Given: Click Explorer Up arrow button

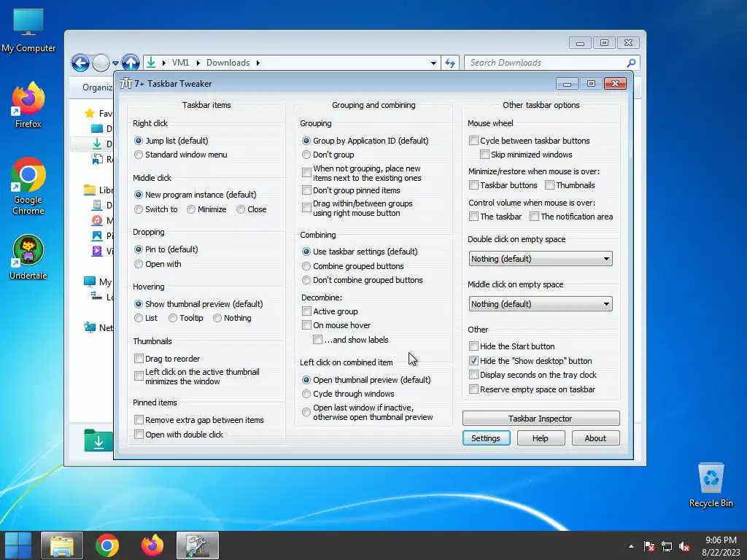Looking at the screenshot, I should click(131, 63).
